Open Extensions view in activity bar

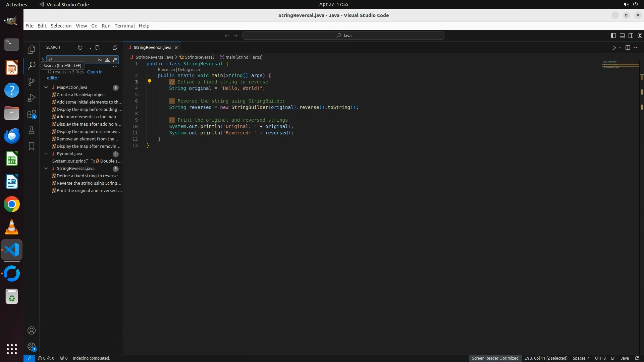click(32, 114)
